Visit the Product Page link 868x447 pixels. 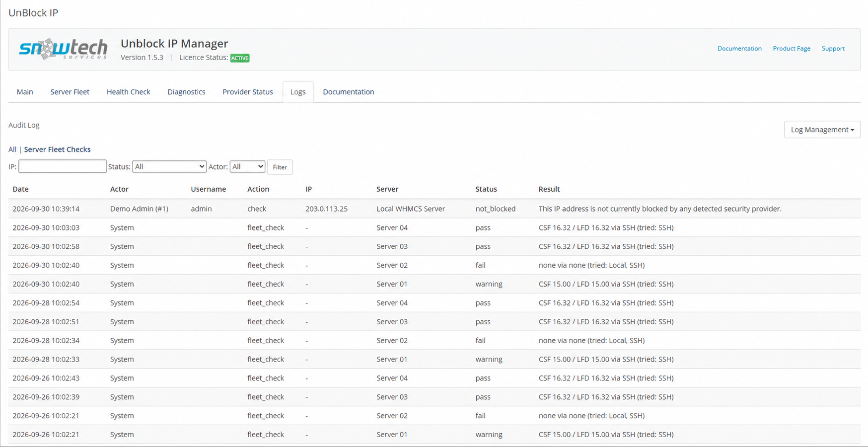point(792,49)
